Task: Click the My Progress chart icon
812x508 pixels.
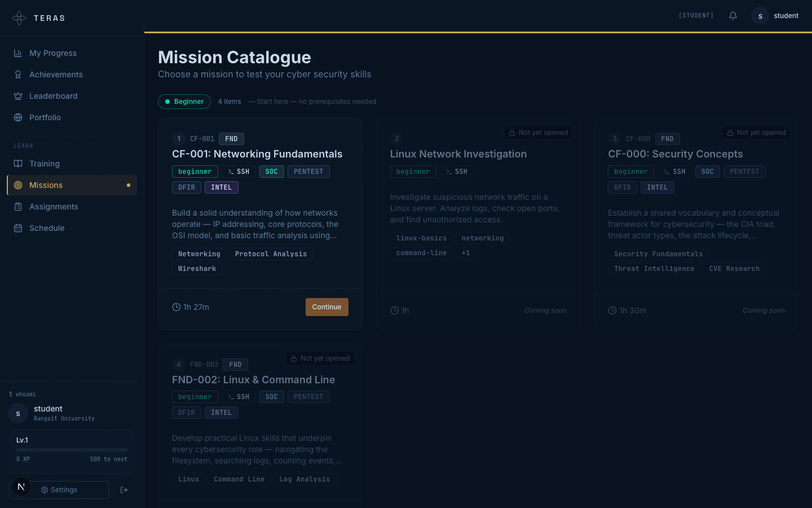Action: click(x=18, y=53)
